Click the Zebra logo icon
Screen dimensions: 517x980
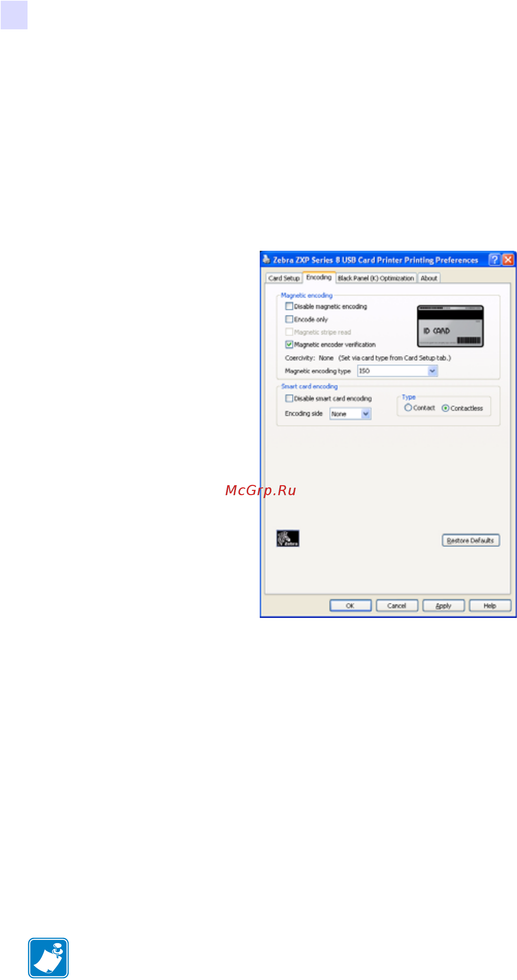point(288,538)
